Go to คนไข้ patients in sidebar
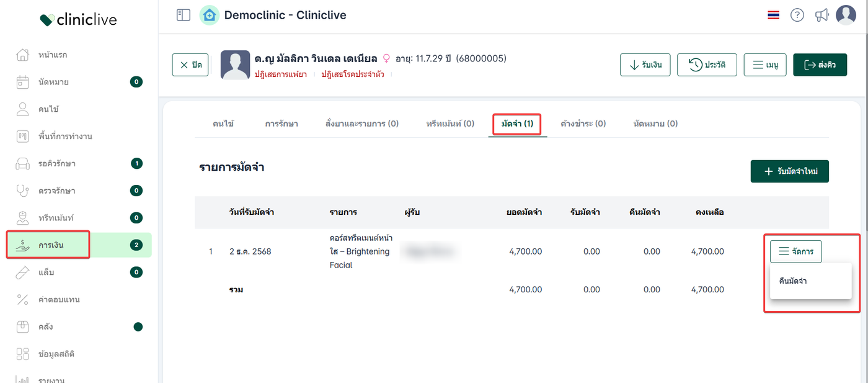The width and height of the screenshot is (868, 383). [48, 109]
